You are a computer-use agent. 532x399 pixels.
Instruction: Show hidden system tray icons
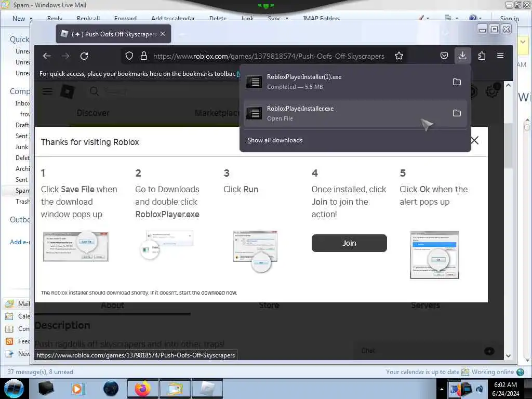coord(442,389)
